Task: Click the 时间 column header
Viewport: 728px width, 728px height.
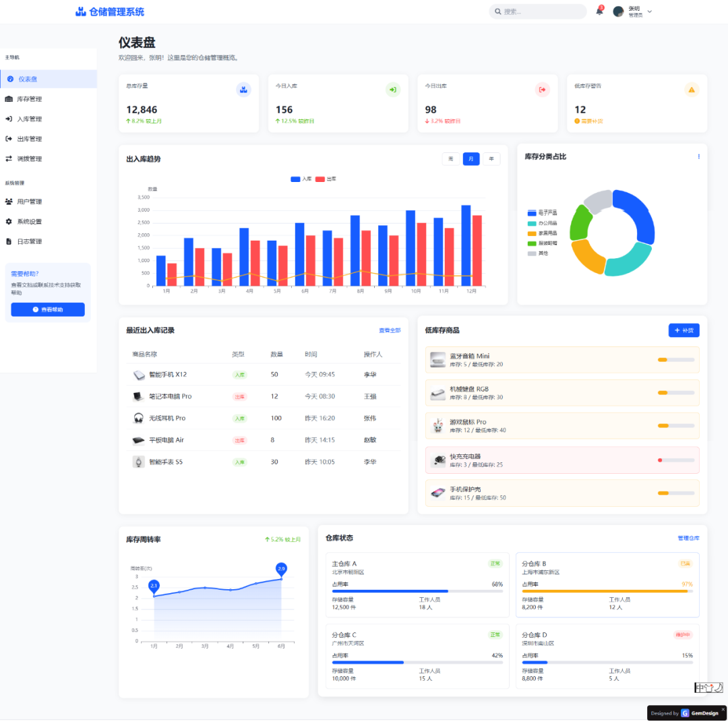Action: pyautogui.click(x=311, y=355)
